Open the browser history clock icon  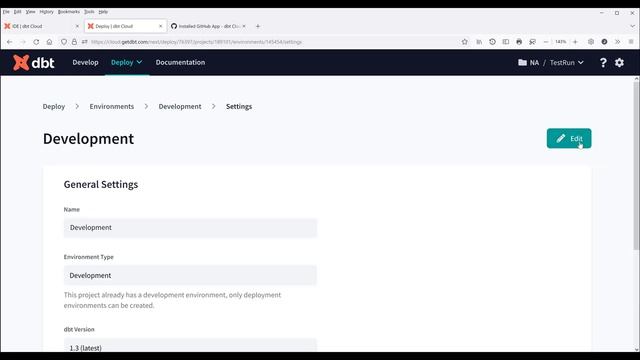tap(492, 42)
